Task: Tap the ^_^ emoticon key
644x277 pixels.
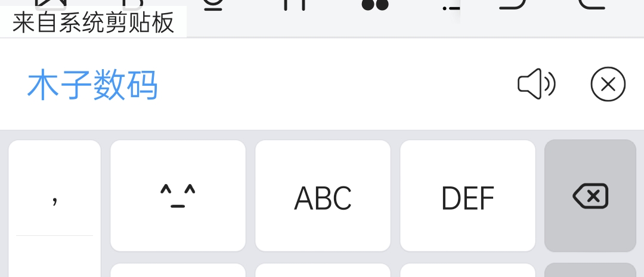Action: coord(178,196)
